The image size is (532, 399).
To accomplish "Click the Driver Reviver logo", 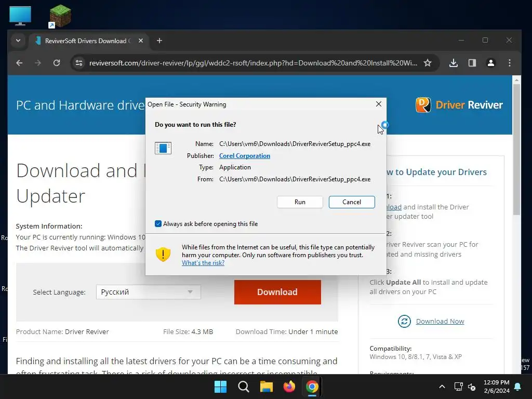I will pyautogui.click(x=459, y=105).
